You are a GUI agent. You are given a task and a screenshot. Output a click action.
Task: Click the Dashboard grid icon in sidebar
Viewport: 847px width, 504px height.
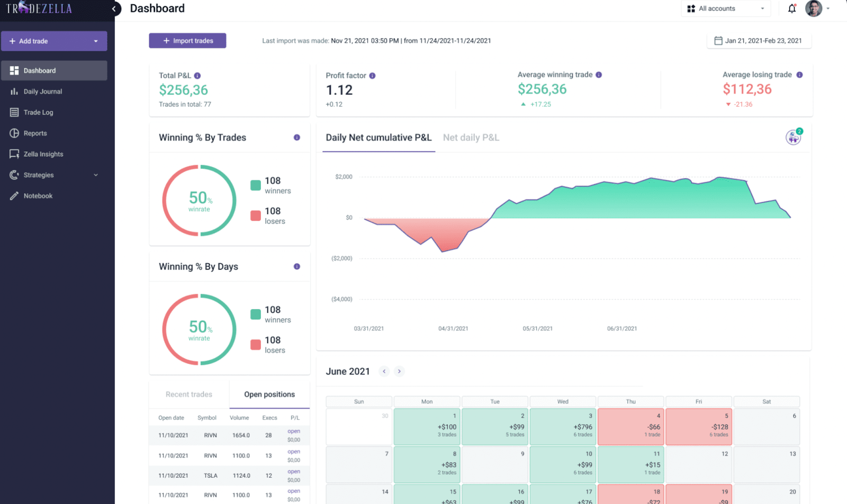point(13,70)
